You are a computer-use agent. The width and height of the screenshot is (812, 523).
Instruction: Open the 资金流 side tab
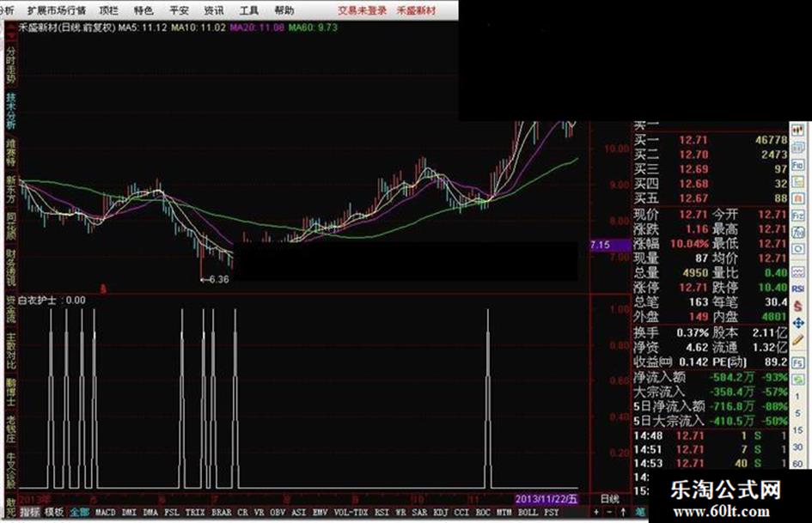point(11,310)
